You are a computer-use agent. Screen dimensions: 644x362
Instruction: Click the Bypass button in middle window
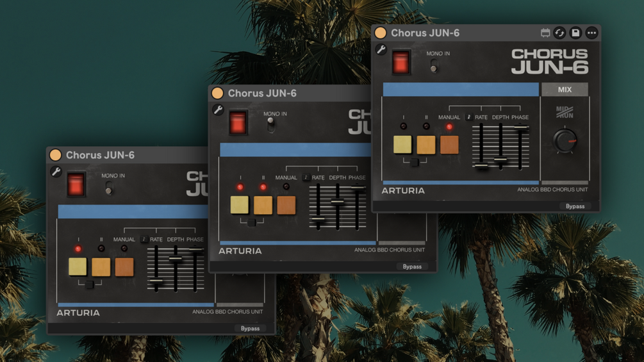pyautogui.click(x=412, y=267)
